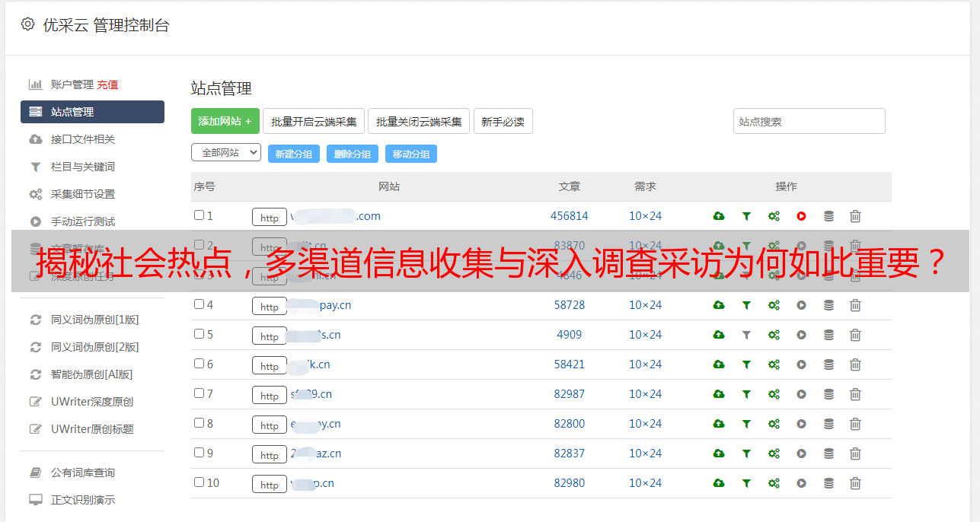Click cloud upload icon in row 6
Viewport: 980px width, 522px height.
pyautogui.click(x=719, y=364)
